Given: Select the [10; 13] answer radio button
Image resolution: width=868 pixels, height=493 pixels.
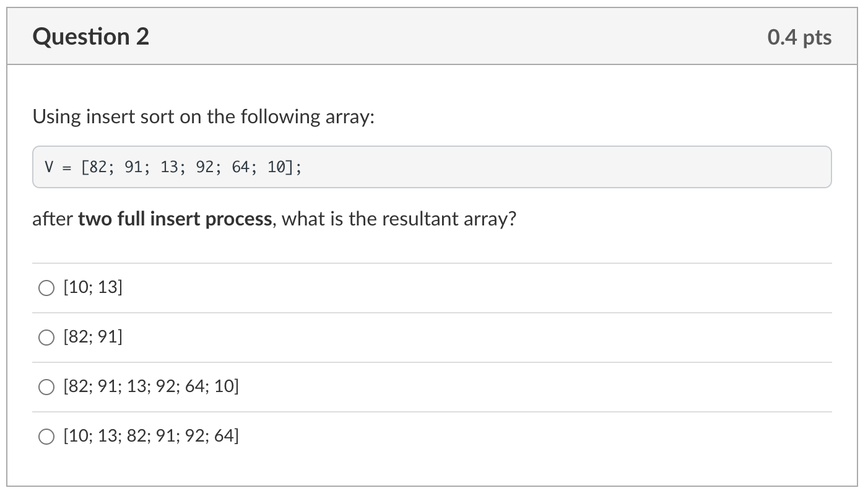Looking at the screenshot, I should [46, 287].
